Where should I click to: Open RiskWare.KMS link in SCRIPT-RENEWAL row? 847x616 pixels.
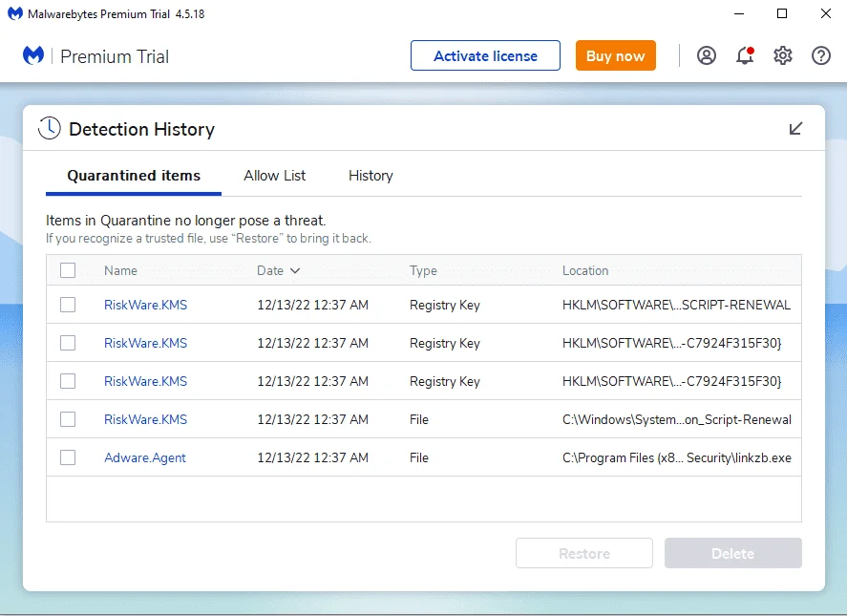pyautogui.click(x=145, y=305)
